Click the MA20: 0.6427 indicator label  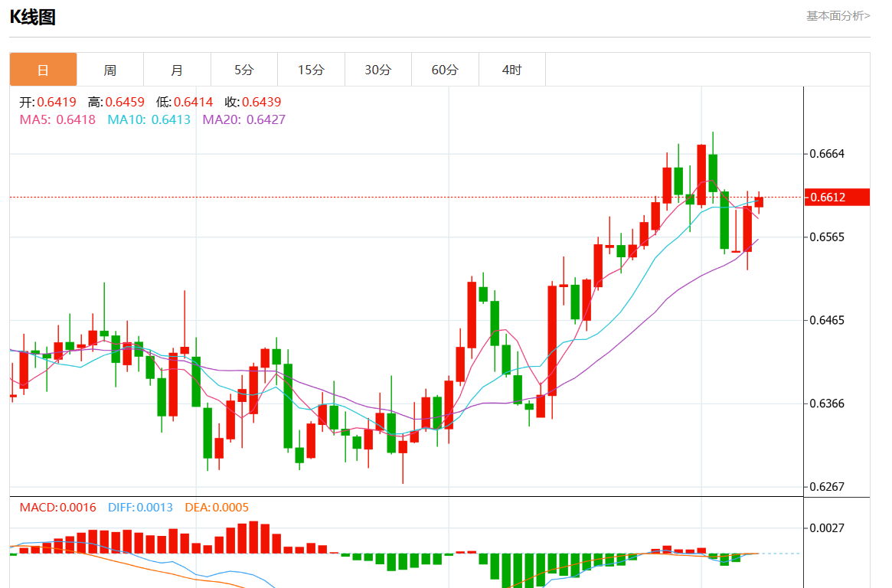click(244, 120)
